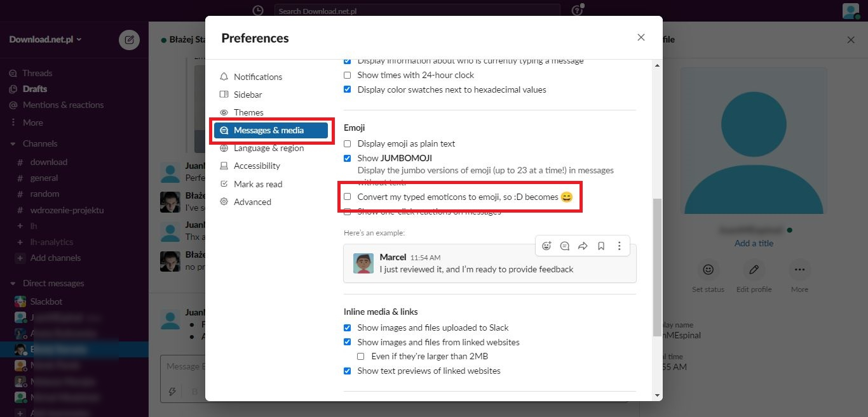
Task: Click the Add a title link
Action: pyautogui.click(x=754, y=243)
